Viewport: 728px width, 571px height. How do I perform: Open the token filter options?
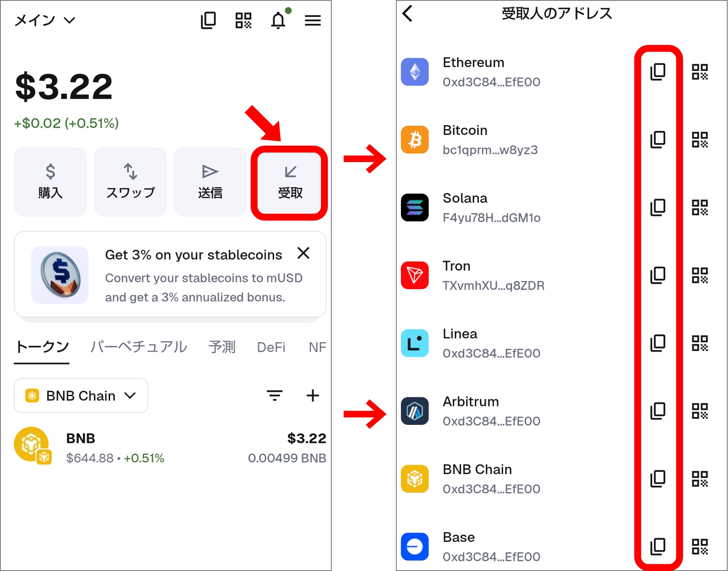pyautogui.click(x=274, y=396)
